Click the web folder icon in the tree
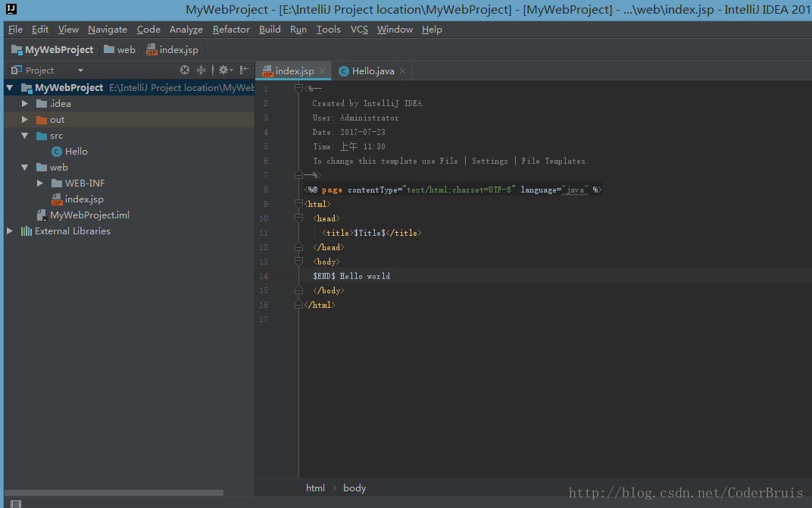Screen dimensions: 812x508 pos(42,168)
